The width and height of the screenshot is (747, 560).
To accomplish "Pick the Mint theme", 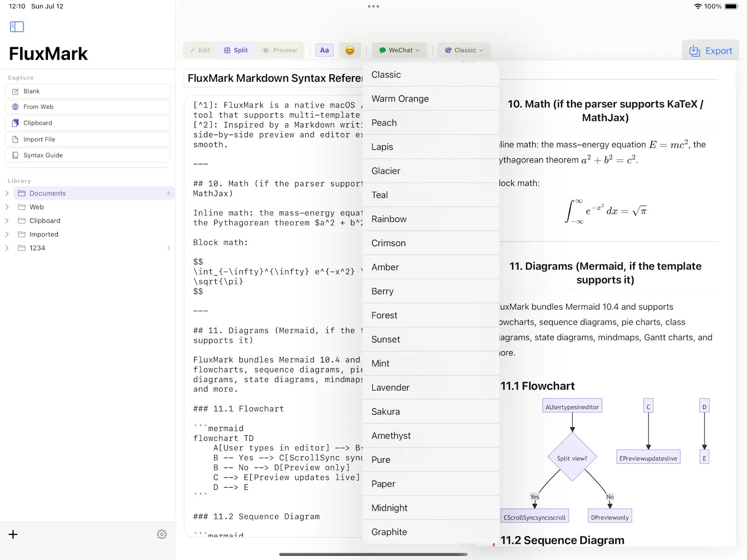I will point(431,363).
